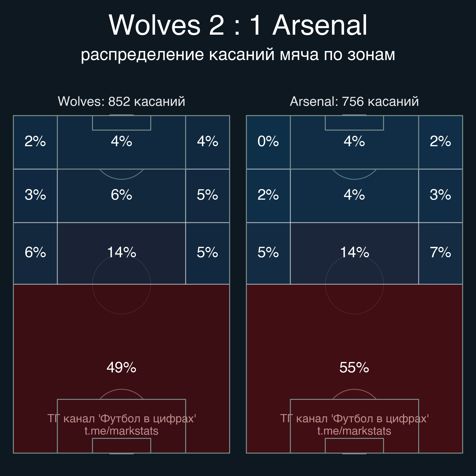Click the Arsenal 3% zone
The height and width of the screenshot is (476, 476).
click(440, 195)
